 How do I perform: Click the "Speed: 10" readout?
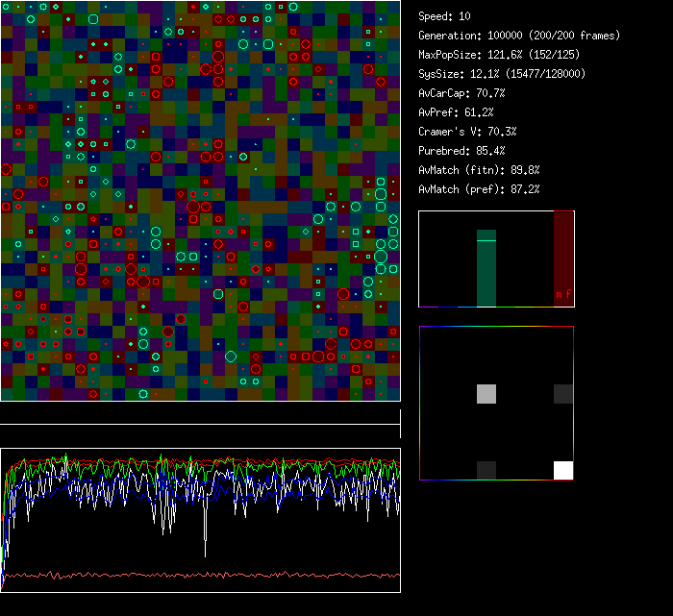coord(444,16)
